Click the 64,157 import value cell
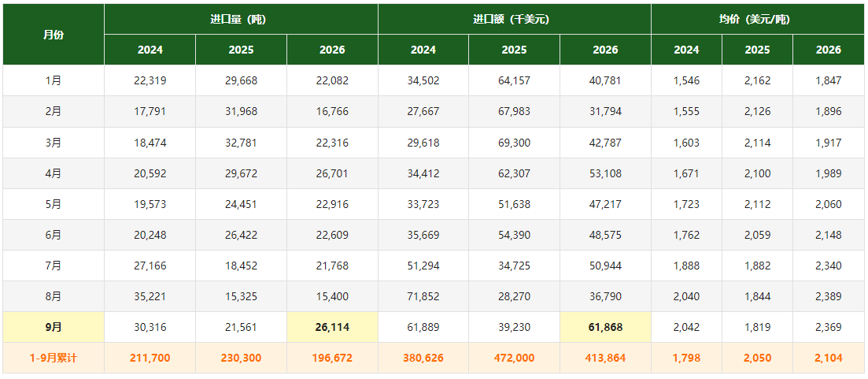868x379 pixels. point(514,80)
